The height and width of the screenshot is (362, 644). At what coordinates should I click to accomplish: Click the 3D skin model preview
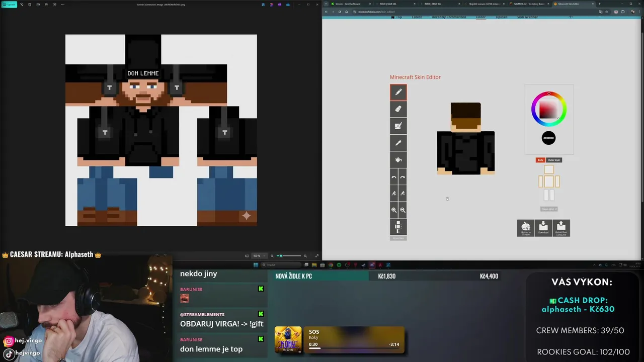click(x=466, y=139)
